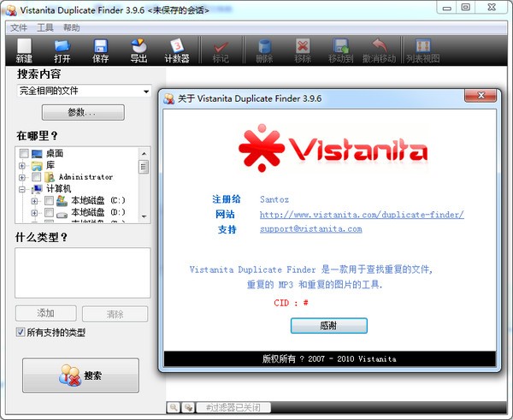Screen dimensions: 513x420
Task: Click the 移除 (Remove) toolbar icon
Action: (303, 50)
